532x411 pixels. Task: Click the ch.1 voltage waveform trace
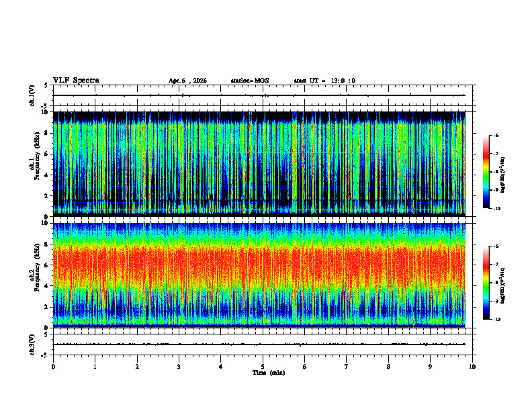click(259, 95)
